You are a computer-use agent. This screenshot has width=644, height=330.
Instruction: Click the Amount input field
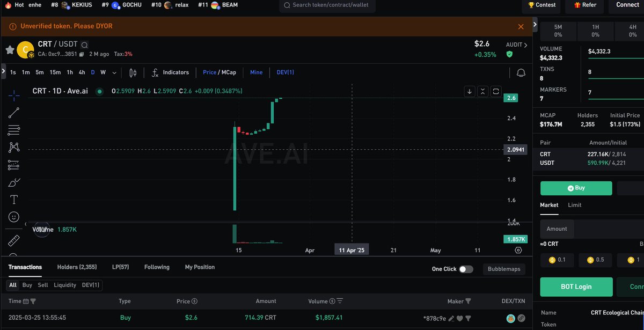[592, 229]
